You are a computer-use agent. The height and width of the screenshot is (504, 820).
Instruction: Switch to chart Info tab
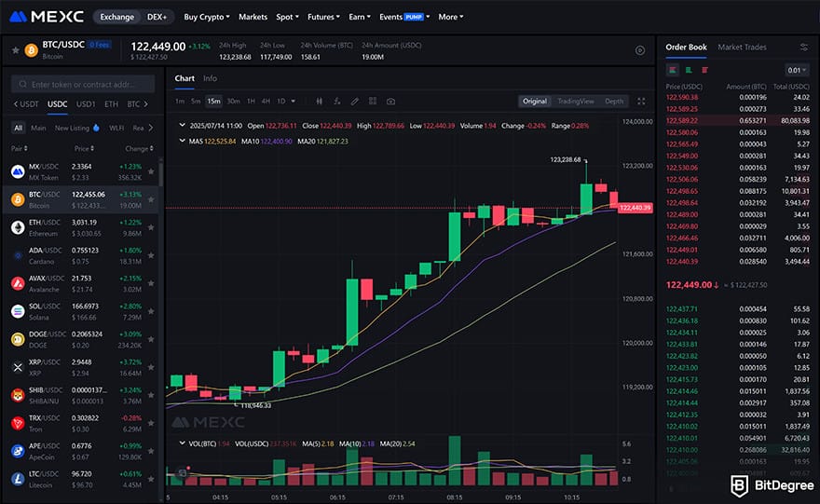pos(210,78)
